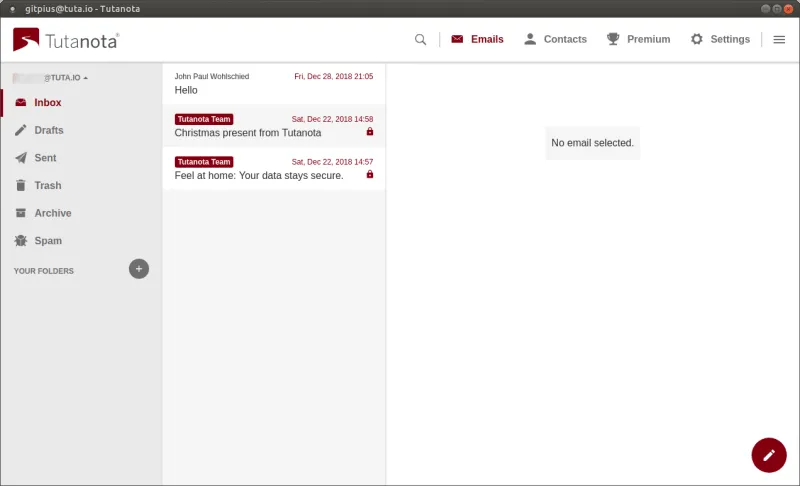Click the Premium trophy icon
The width and height of the screenshot is (800, 486).
point(611,40)
